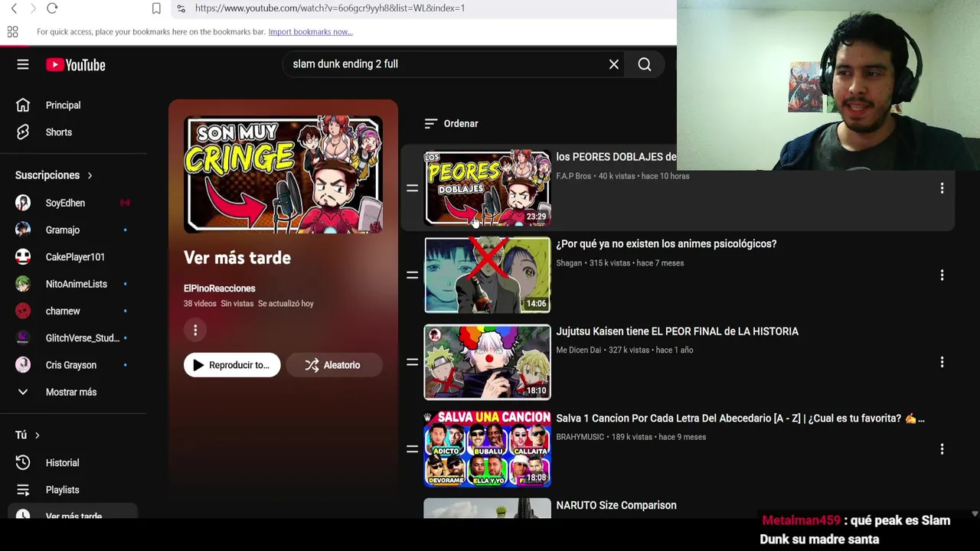Click Aleatorio shuffle button
980x551 pixels.
[334, 365]
